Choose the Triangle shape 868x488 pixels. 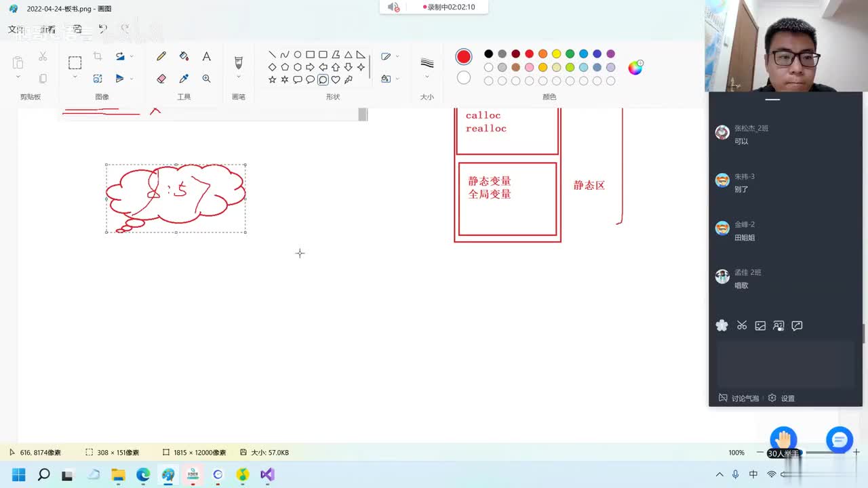(x=348, y=55)
